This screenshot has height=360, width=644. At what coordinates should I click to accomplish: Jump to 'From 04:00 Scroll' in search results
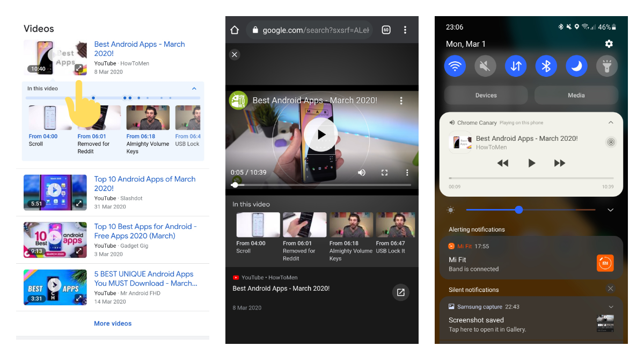pos(50,126)
